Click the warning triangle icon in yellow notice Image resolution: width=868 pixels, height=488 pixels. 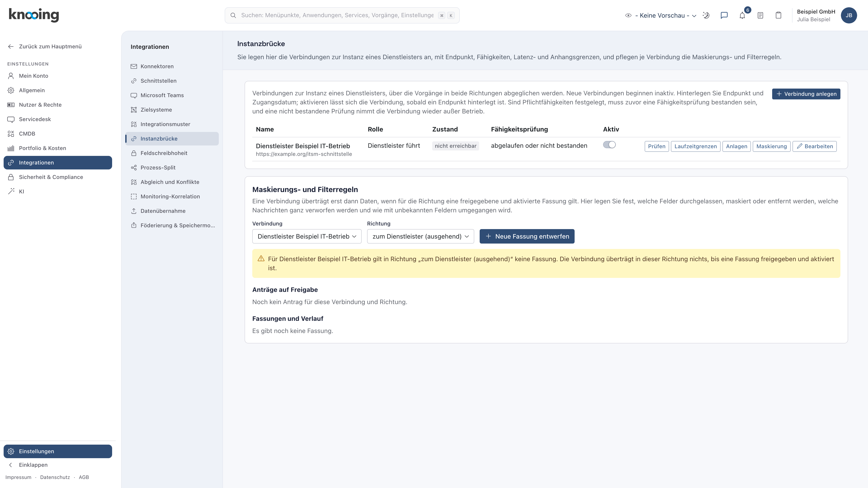261,259
